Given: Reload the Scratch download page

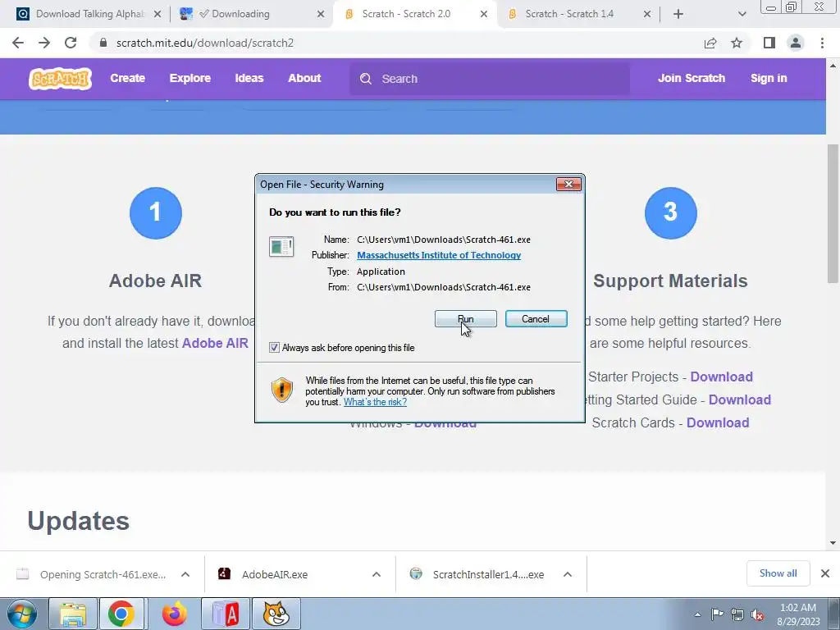Looking at the screenshot, I should click(x=71, y=43).
